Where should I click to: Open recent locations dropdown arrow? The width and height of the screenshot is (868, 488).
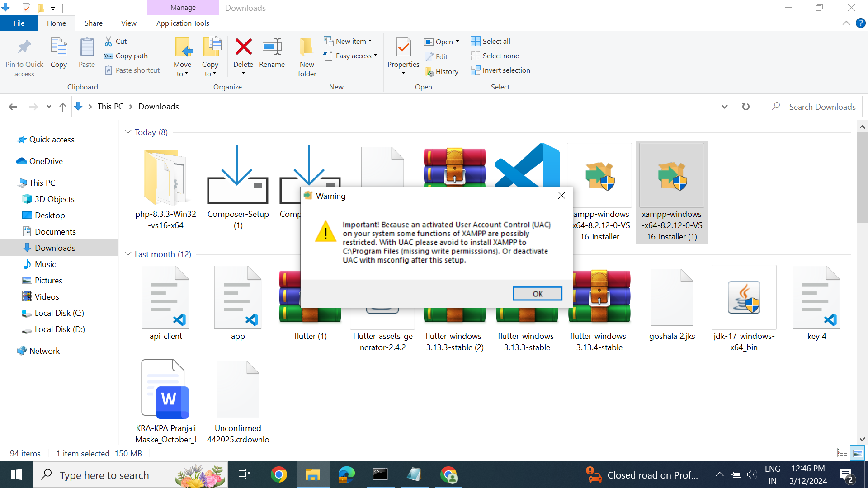click(x=49, y=107)
